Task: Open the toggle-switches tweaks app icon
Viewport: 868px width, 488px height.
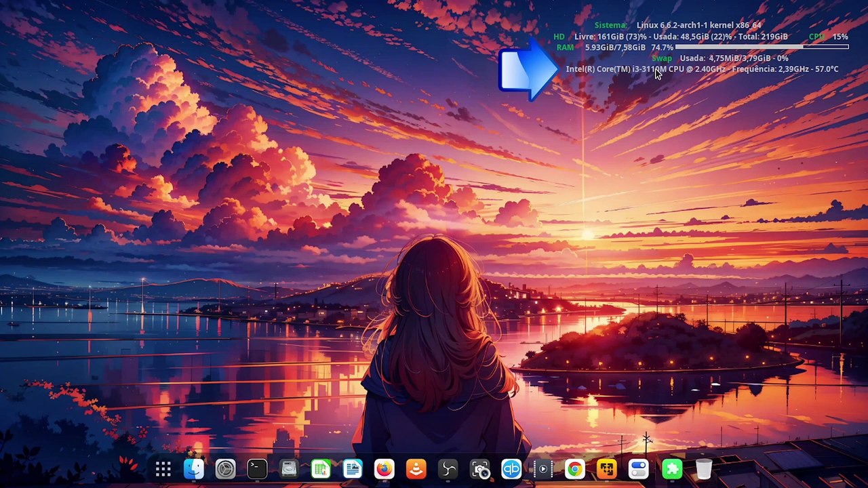Action: click(638, 469)
